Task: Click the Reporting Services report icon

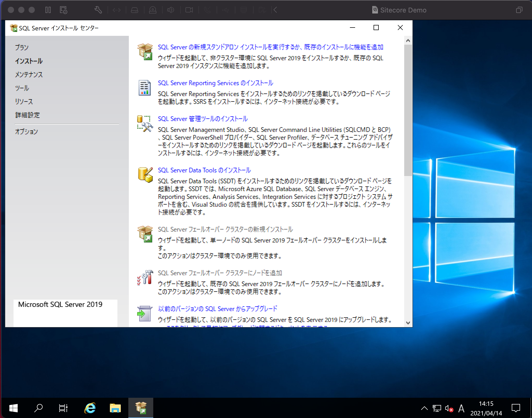Action: 144,88
